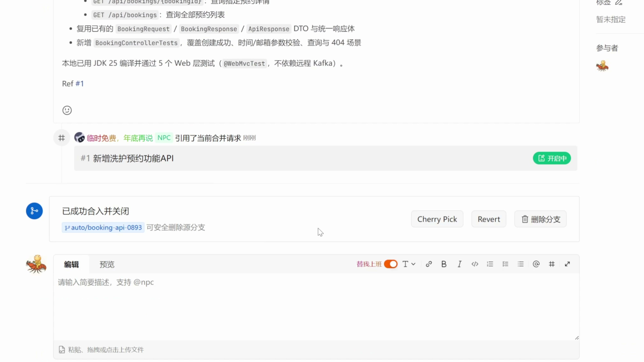Open the NPC commenter's avatar

(x=79, y=137)
